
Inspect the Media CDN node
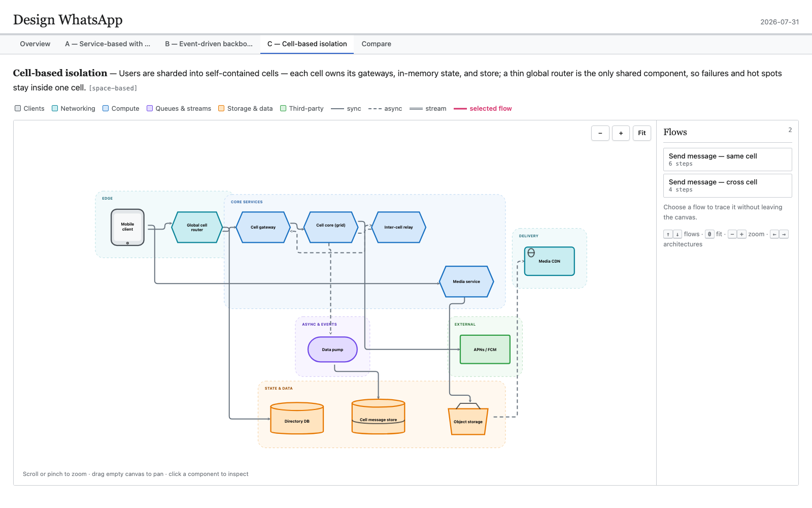[x=549, y=261]
